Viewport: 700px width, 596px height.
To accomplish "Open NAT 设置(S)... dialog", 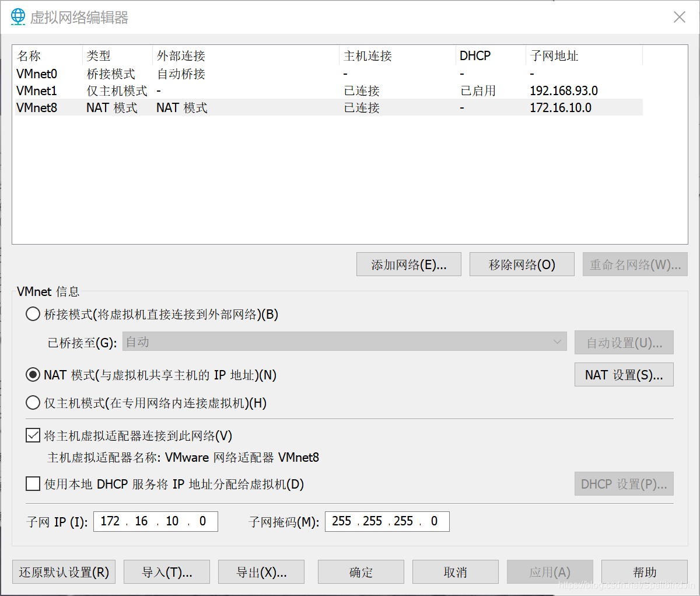I will 624,375.
